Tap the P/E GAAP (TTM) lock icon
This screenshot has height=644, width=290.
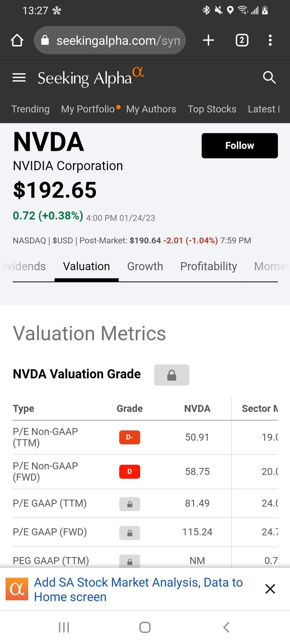(x=130, y=504)
